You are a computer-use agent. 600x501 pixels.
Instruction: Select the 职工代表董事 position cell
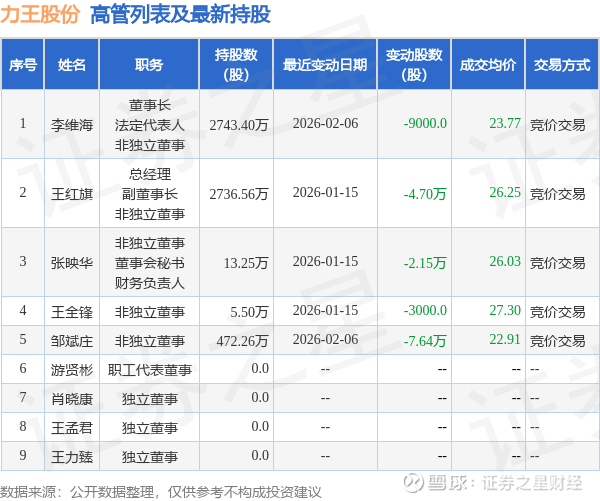150,370
